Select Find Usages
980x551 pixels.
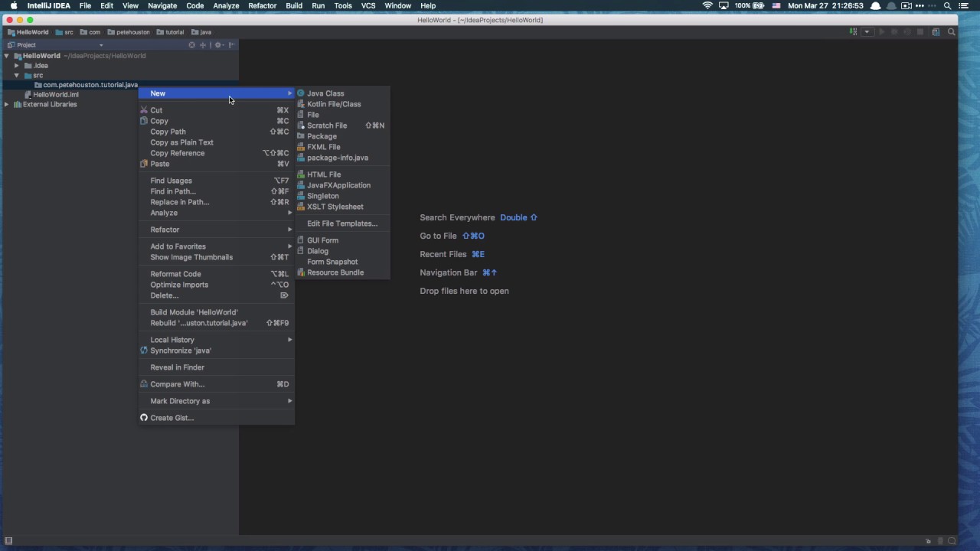pos(217,181)
